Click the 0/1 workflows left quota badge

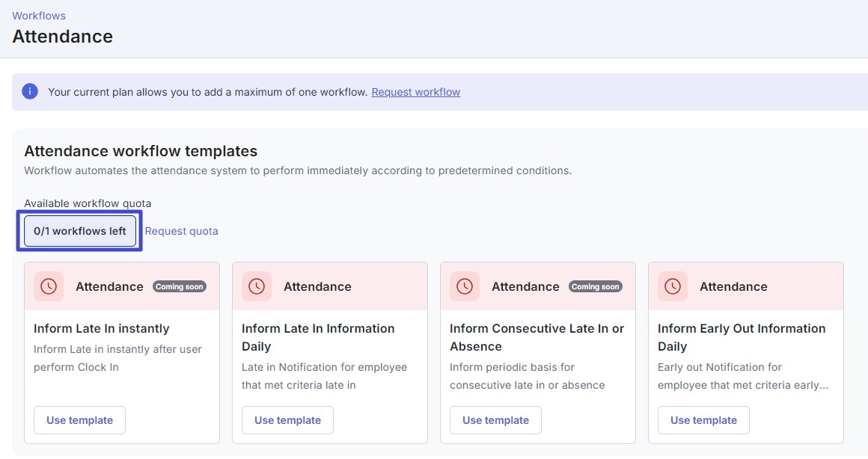point(79,230)
